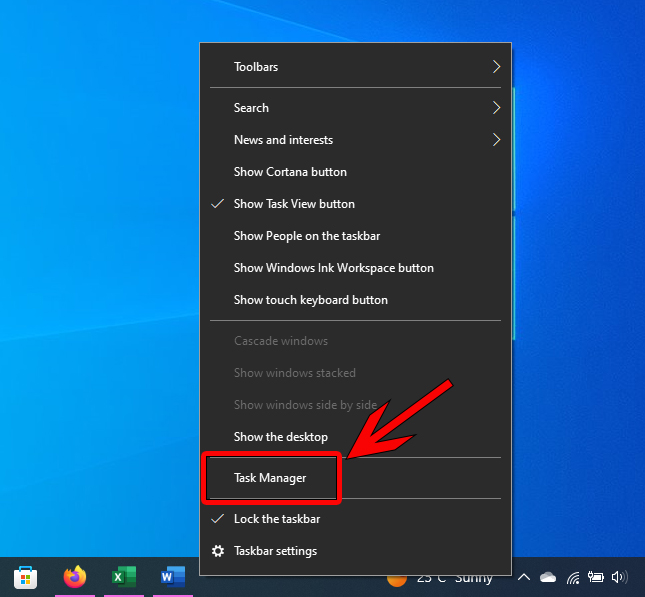
Task: Open the volume speaker tray icon
Action: (x=619, y=577)
